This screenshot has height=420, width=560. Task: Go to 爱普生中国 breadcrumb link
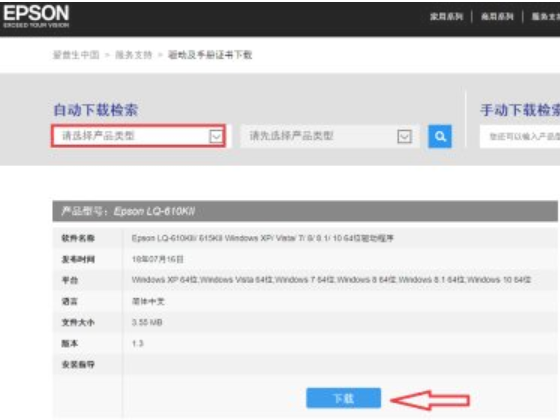tap(76, 55)
